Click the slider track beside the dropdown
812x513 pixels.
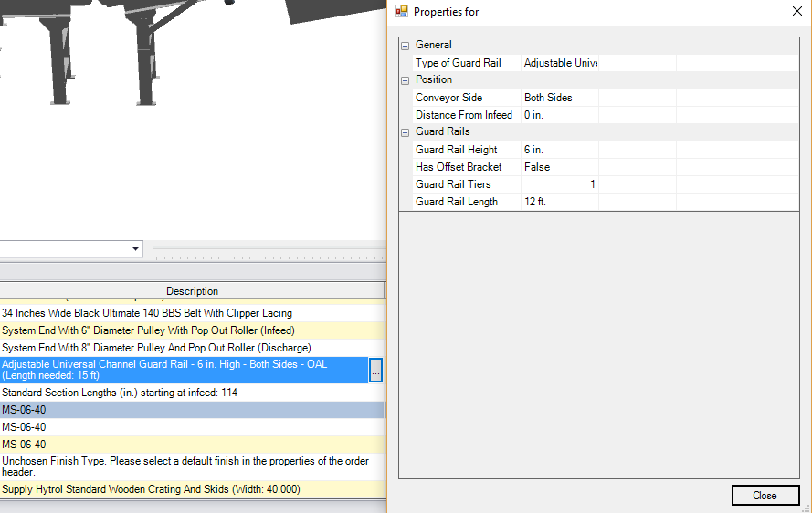point(269,248)
